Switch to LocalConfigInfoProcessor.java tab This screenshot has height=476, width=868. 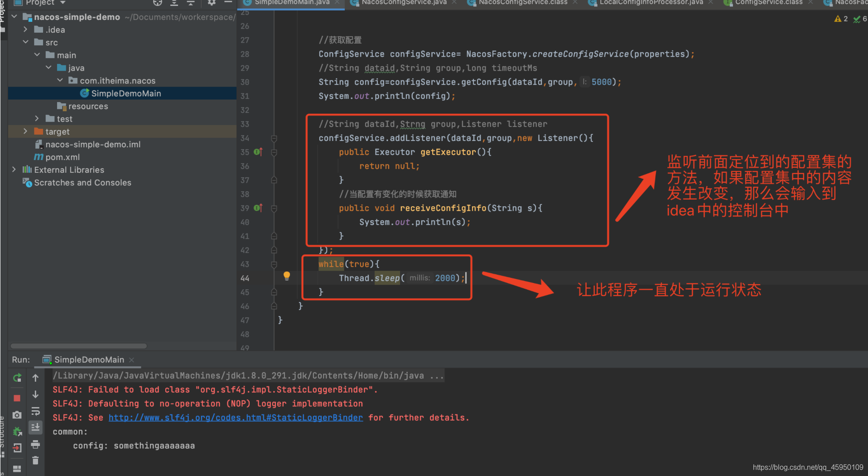click(x=651, y=3)
